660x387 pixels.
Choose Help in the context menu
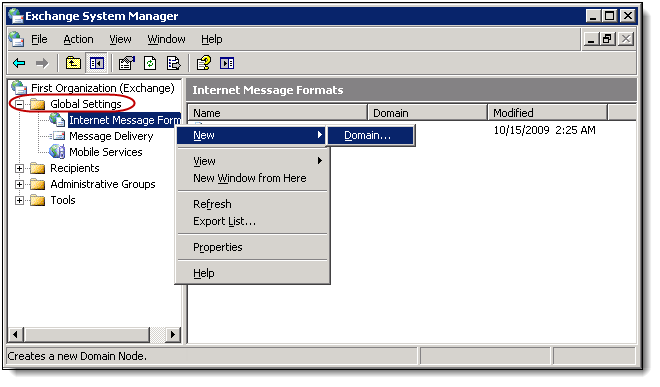coord(251,273)
